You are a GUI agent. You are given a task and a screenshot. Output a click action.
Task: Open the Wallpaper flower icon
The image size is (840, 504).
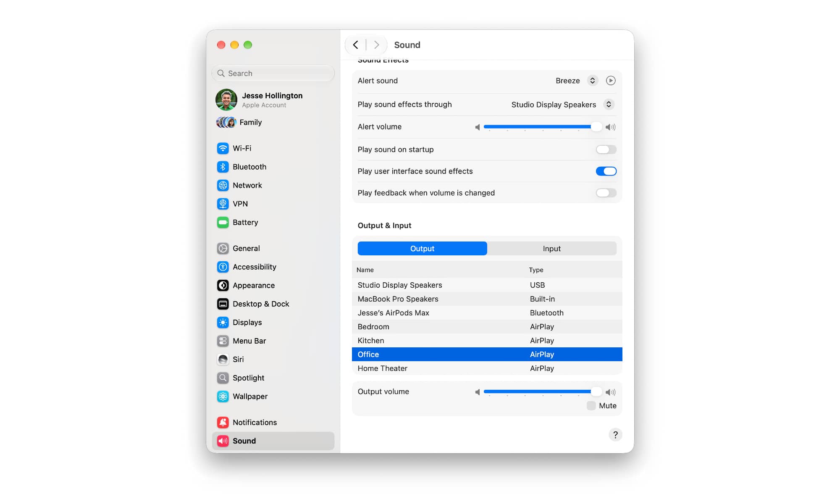point(223,396)
